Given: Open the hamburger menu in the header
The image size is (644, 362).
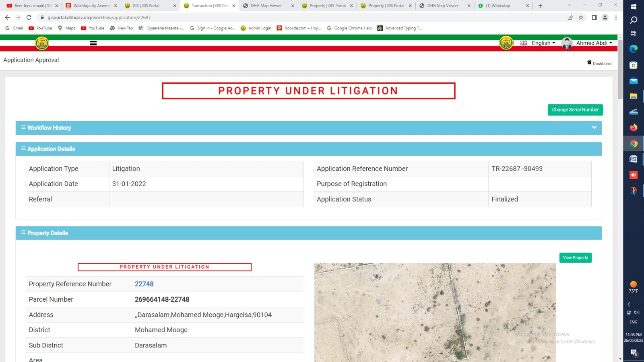Looking at the screenshot, I should click(x=93, y=43).
